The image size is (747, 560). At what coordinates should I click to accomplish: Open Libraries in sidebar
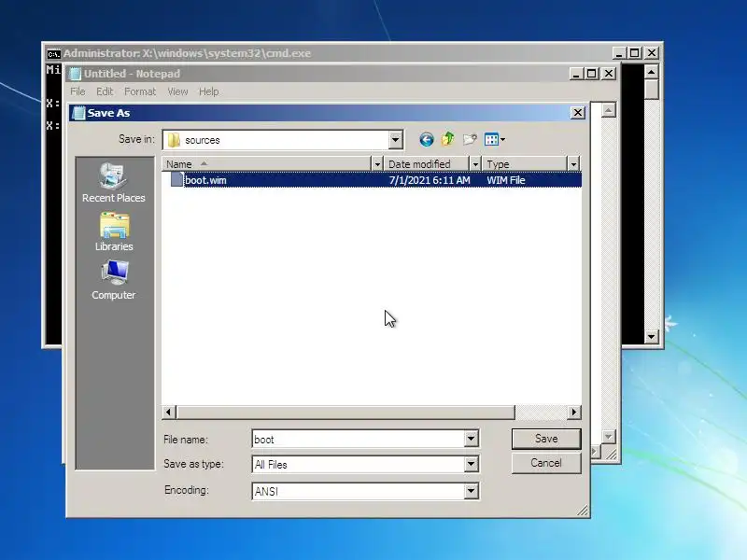coord(114,231)
